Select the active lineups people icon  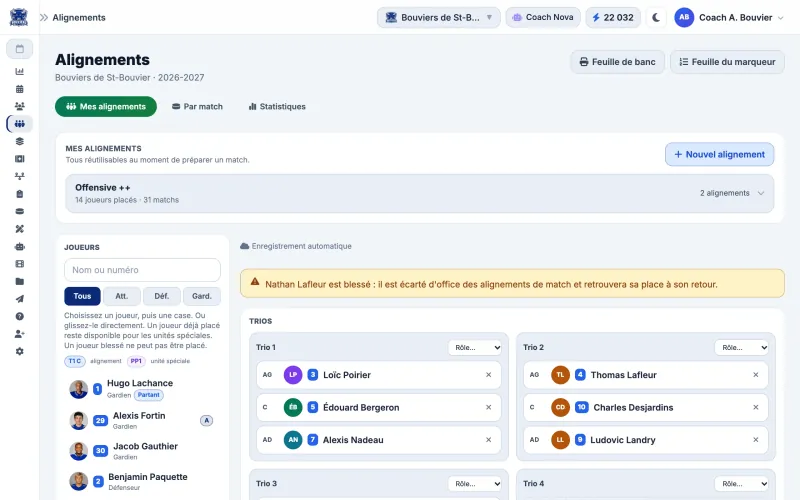(19, 123)
